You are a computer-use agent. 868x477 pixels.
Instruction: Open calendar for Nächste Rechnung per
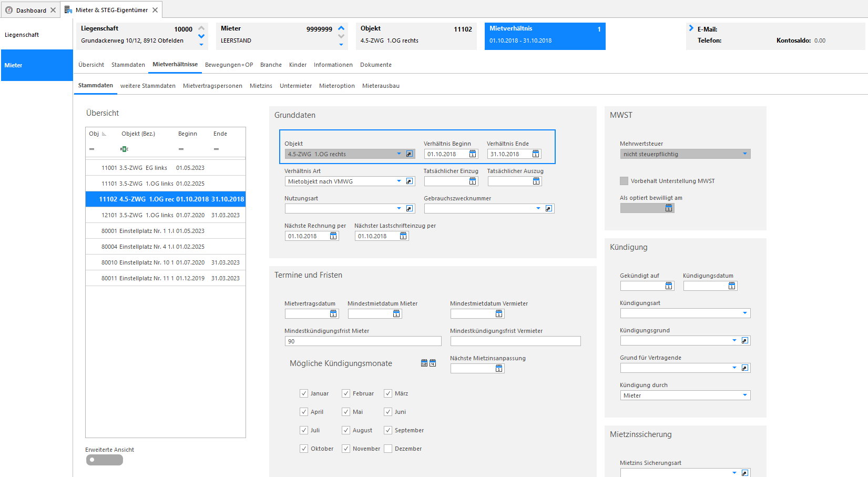click(x=333, y=236)
